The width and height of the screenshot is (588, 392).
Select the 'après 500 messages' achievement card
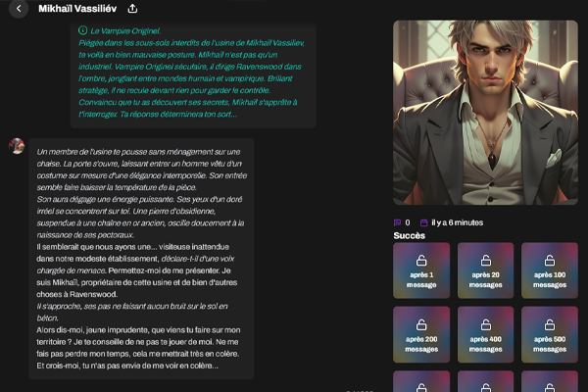550,334
